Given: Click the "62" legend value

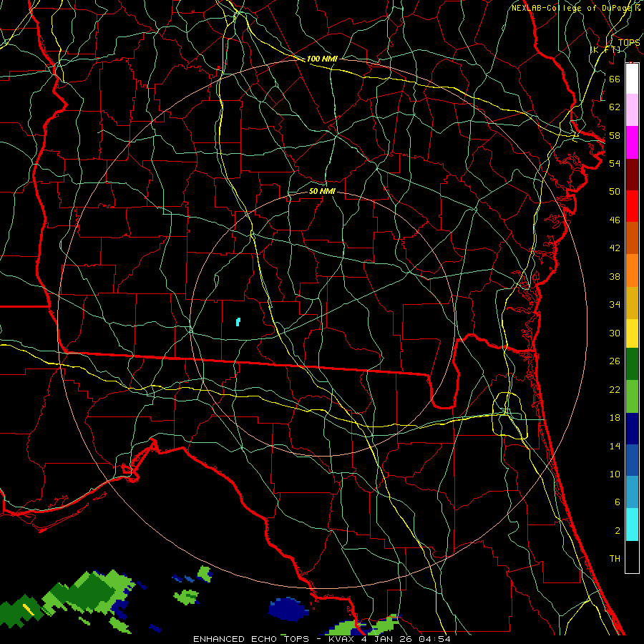Looking at the screenshot, I should [615, 107].
